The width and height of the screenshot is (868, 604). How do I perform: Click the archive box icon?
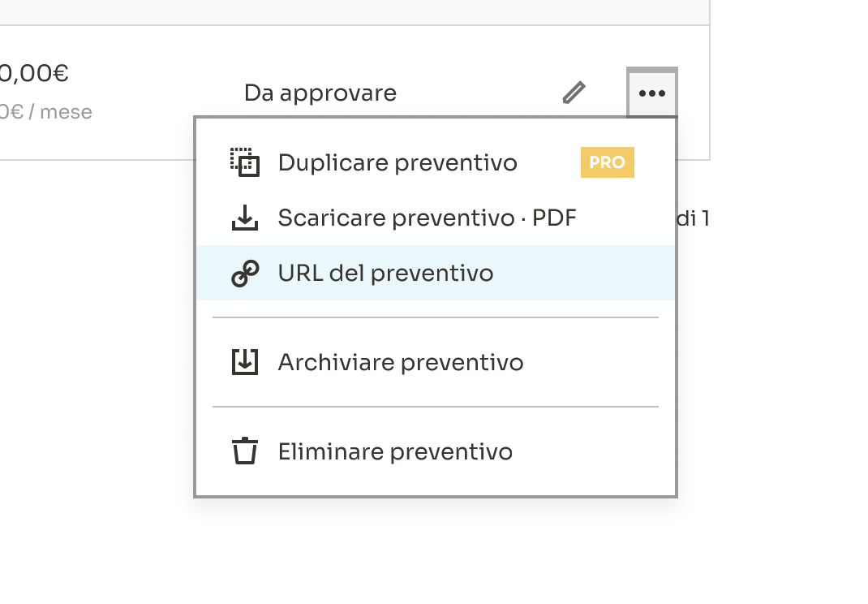click(x=244, y=362)
